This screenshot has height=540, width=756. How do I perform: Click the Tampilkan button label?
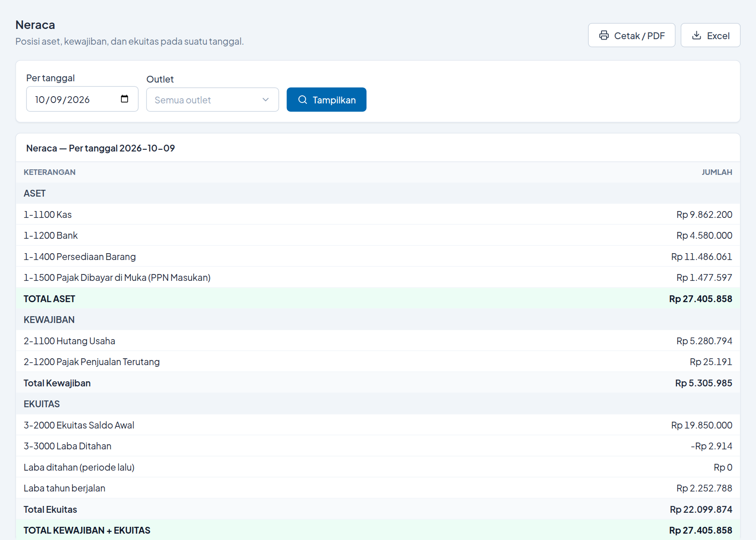(x=334, y=100)
